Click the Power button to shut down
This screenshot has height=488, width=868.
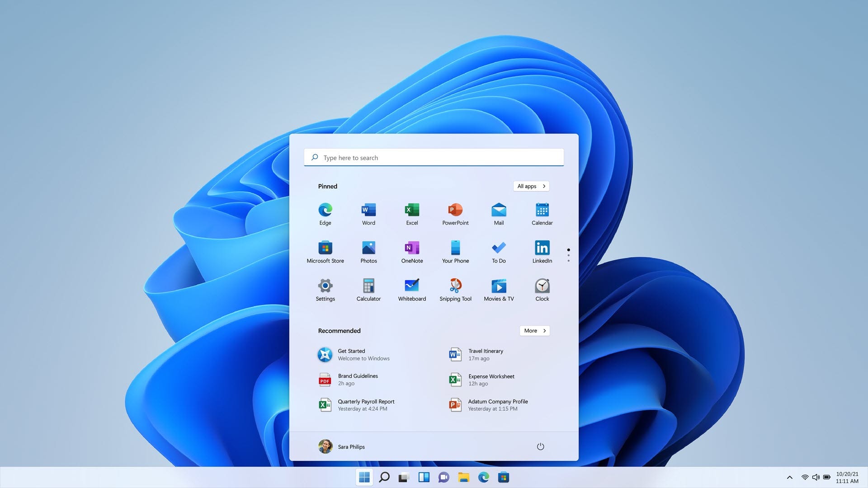(539, 446)
